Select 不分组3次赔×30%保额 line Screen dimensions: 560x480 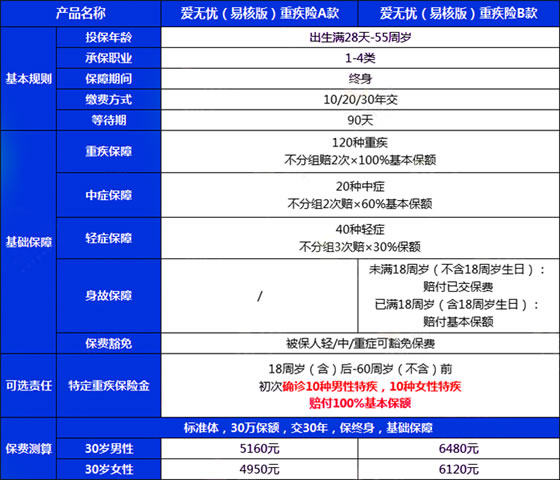[360, 247]
